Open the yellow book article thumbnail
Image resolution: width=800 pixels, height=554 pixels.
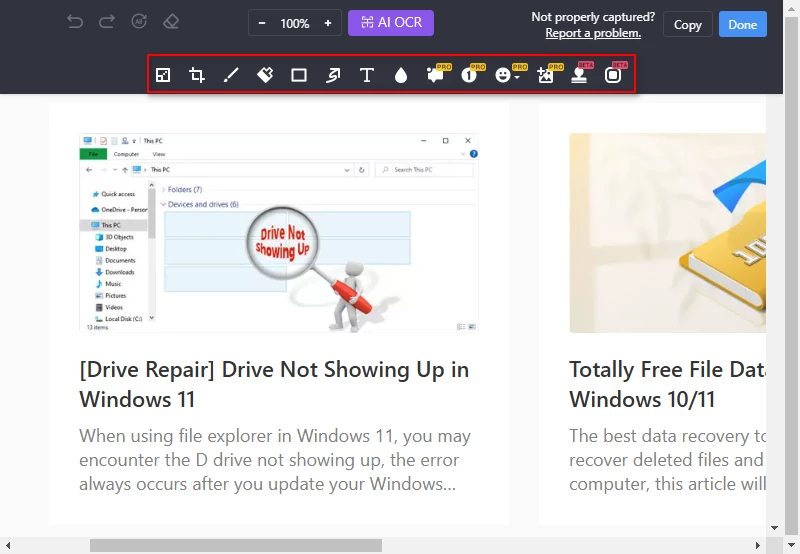click(667, 233)
